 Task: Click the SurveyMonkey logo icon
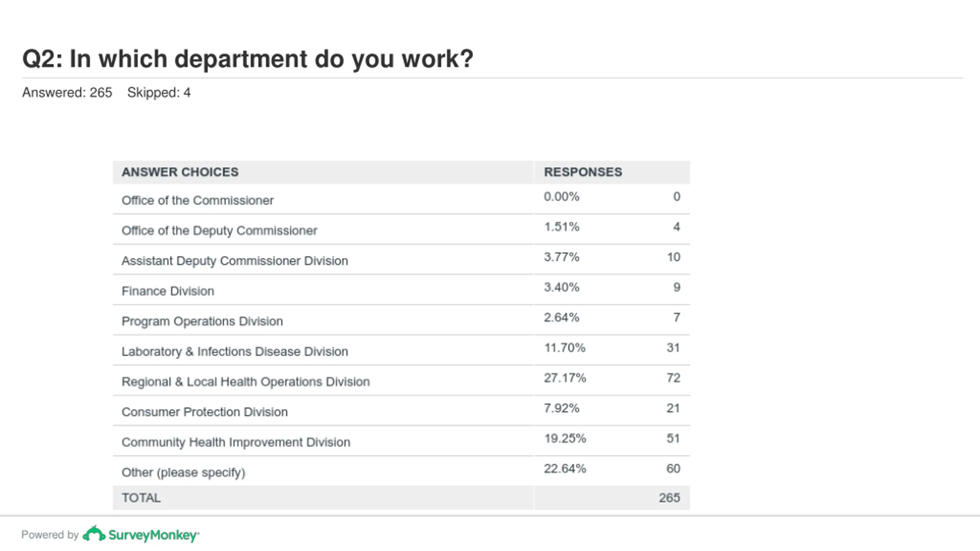pos(94,534)
